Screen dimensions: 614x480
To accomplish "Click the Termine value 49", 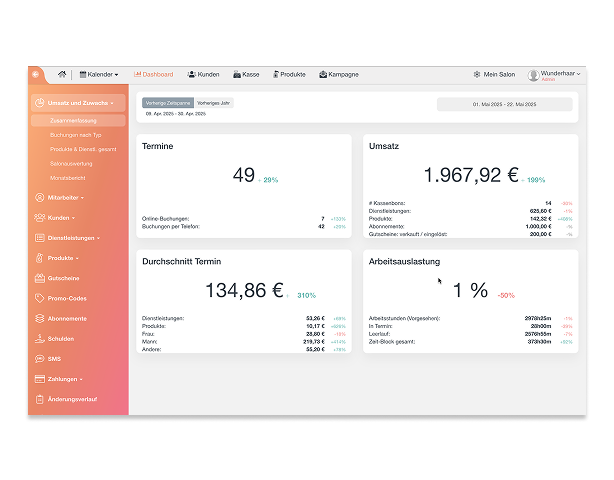I will (244, 175).
